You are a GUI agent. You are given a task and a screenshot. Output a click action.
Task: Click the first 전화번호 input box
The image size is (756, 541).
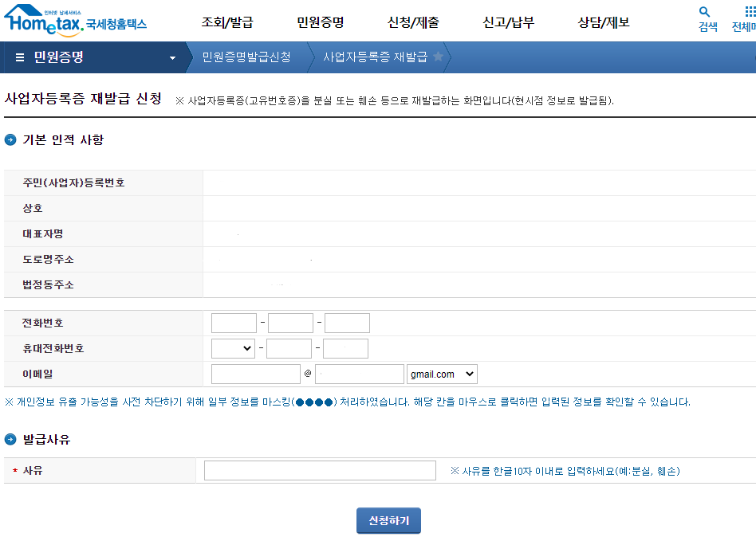click(x=234, y=323)
